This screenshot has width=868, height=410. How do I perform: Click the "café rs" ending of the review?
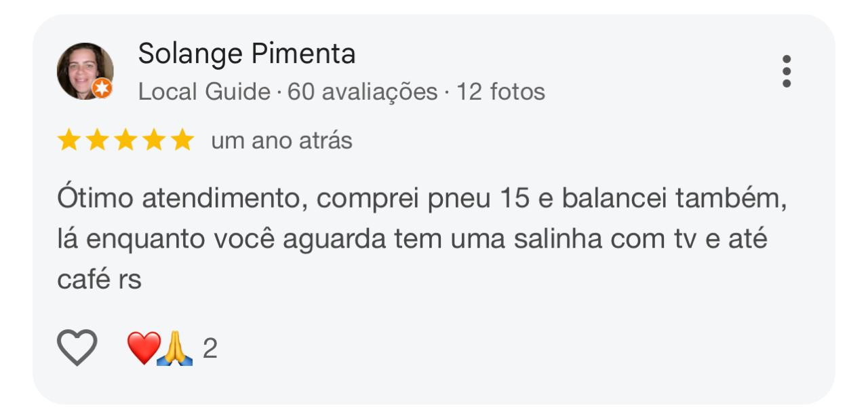[99, 279]
